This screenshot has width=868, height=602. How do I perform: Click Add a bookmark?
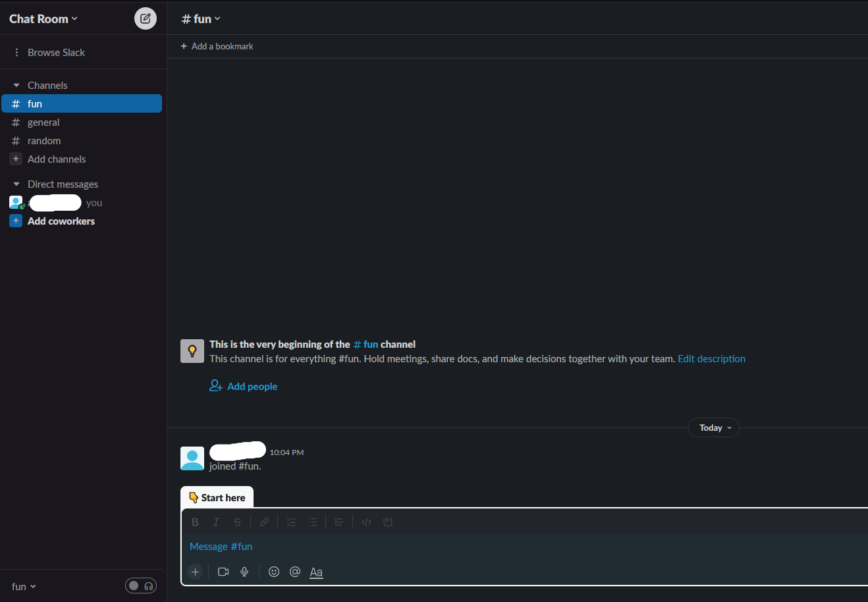point(217,46)
